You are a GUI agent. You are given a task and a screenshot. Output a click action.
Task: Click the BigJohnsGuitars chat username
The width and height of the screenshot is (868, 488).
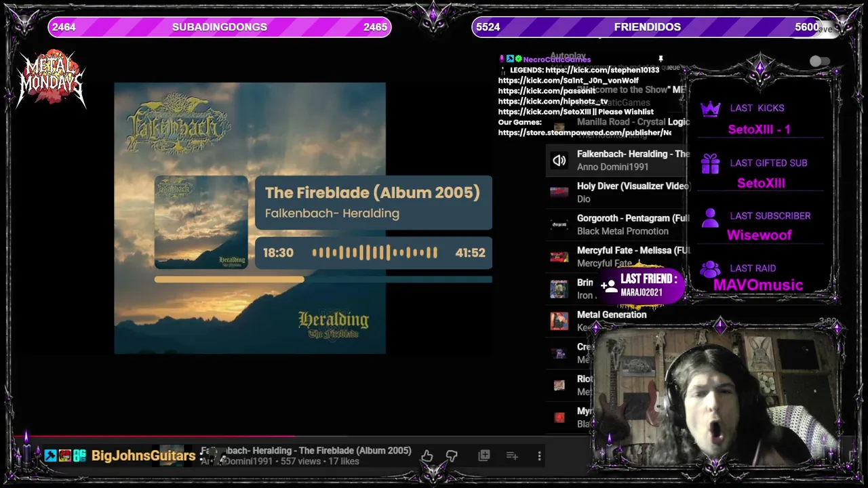pos(144,456)
